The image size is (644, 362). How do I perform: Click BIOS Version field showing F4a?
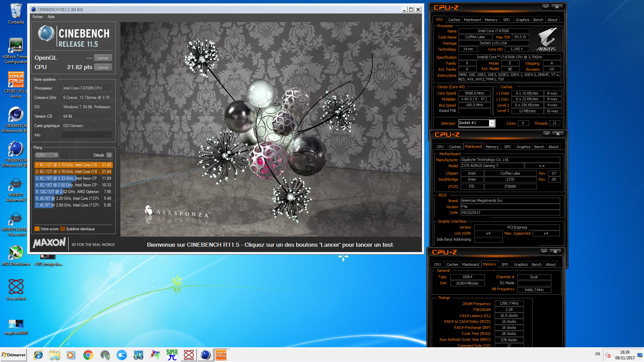[510, 207]
